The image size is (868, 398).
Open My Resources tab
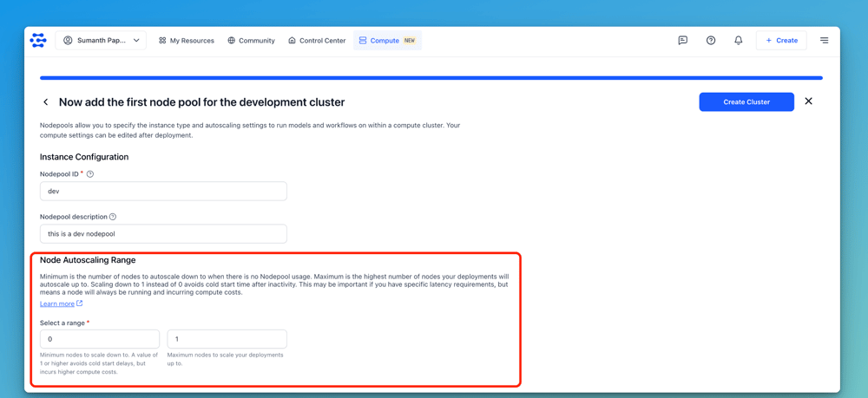coord(187,41)
